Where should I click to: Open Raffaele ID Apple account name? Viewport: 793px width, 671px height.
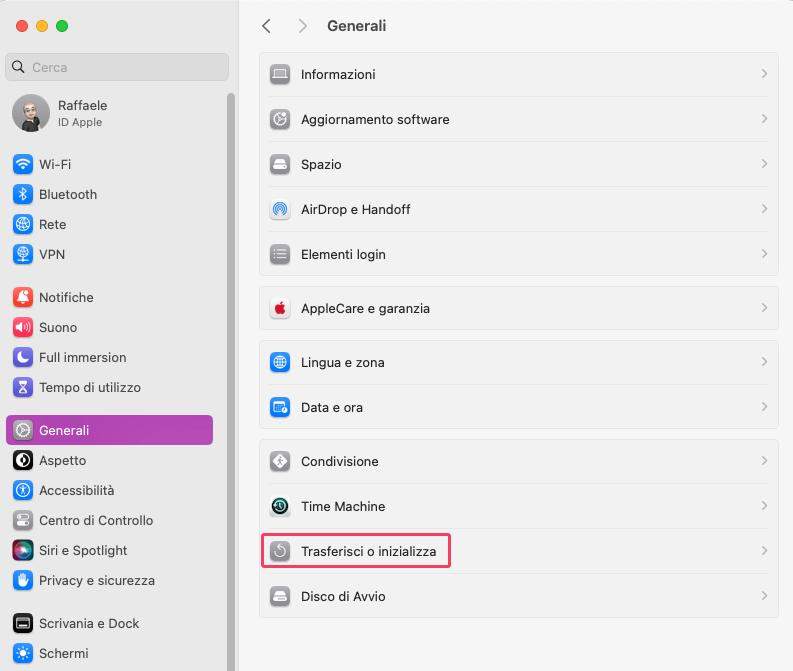point(82,105)
